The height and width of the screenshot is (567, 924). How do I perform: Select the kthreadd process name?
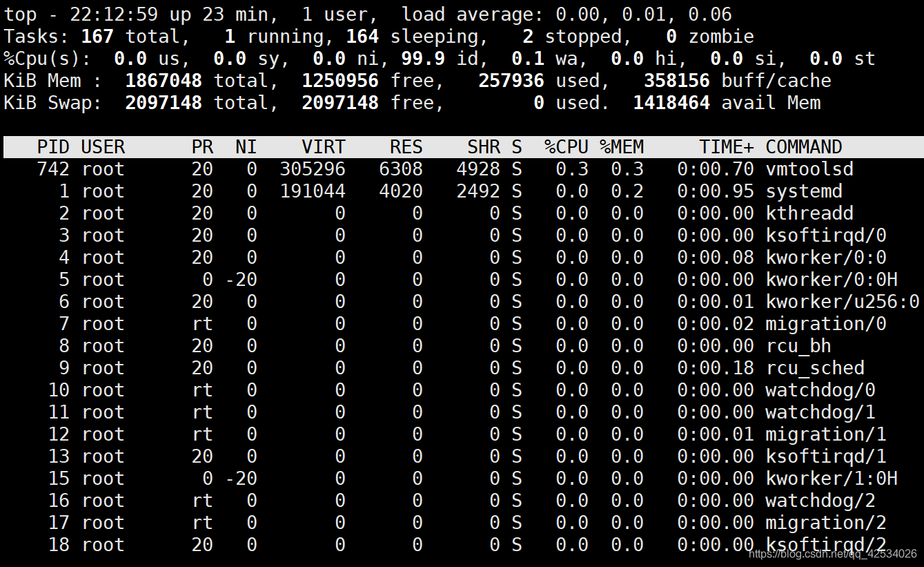tap(809, 213)
